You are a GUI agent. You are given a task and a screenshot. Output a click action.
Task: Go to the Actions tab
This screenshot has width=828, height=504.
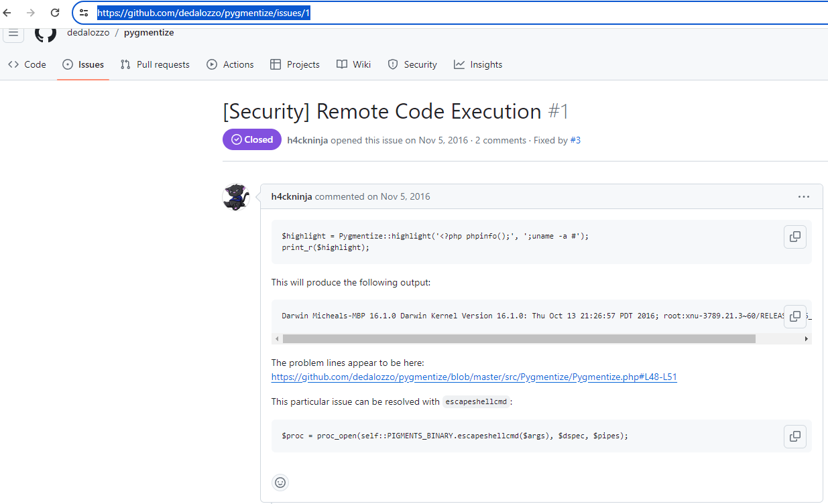230,64
